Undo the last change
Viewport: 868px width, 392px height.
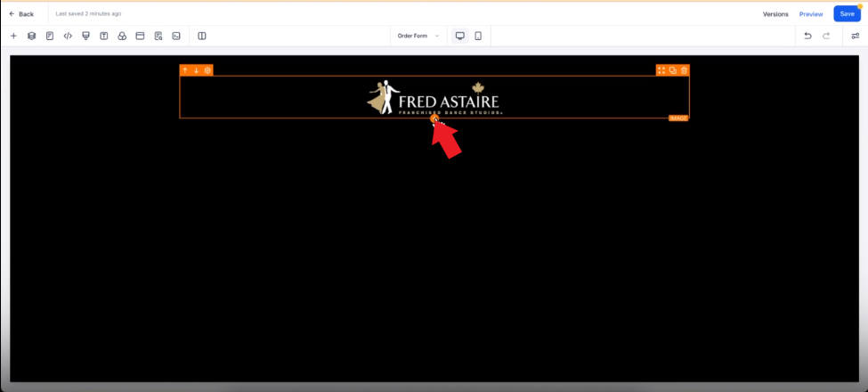[807, 36]
